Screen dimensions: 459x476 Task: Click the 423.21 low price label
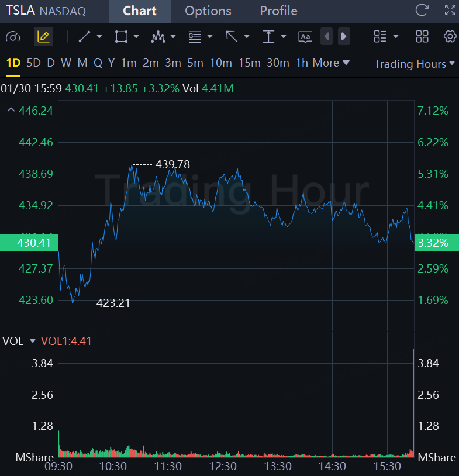(x=113, y=303)
